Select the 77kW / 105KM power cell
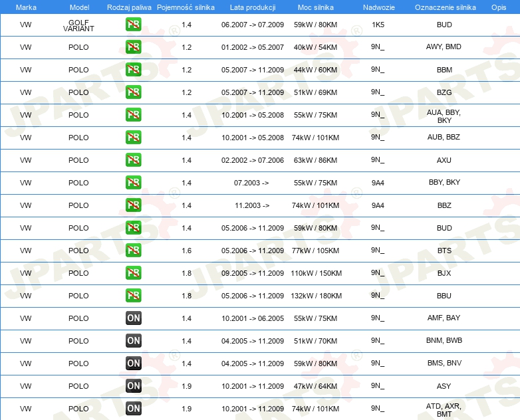Viewport: 520px width, 420px height. pos(315,251)
